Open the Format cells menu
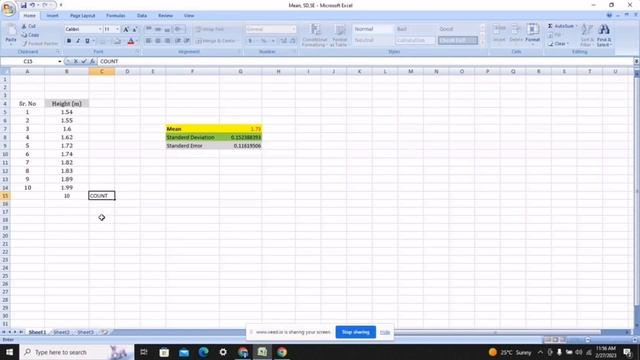 click(x=533, y=33)
